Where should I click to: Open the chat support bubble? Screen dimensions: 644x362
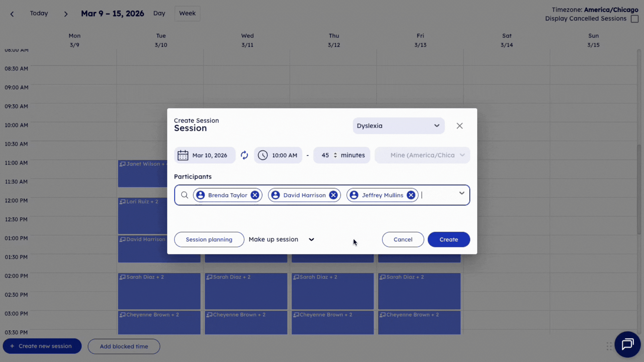(628, 344)
